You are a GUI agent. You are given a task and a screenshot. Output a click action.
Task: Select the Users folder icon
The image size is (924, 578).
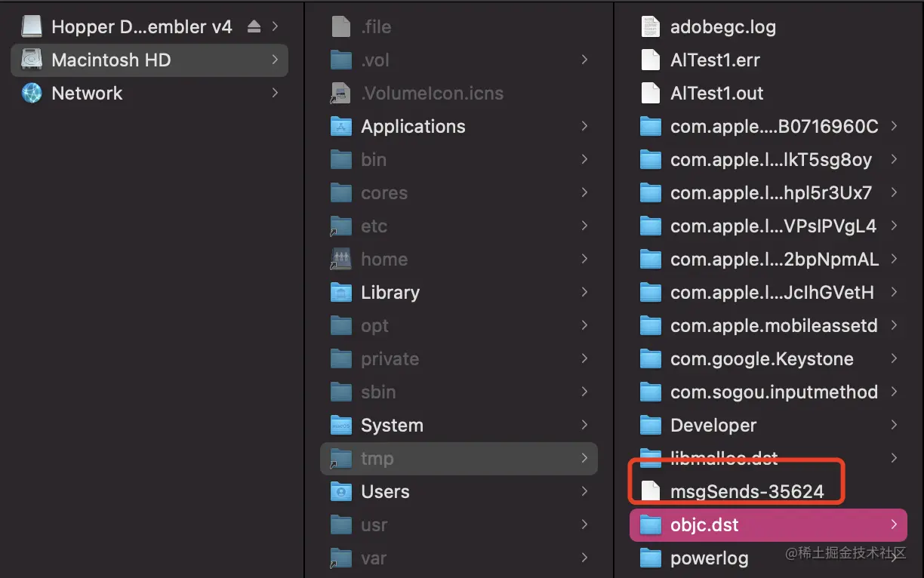point(341,491)
